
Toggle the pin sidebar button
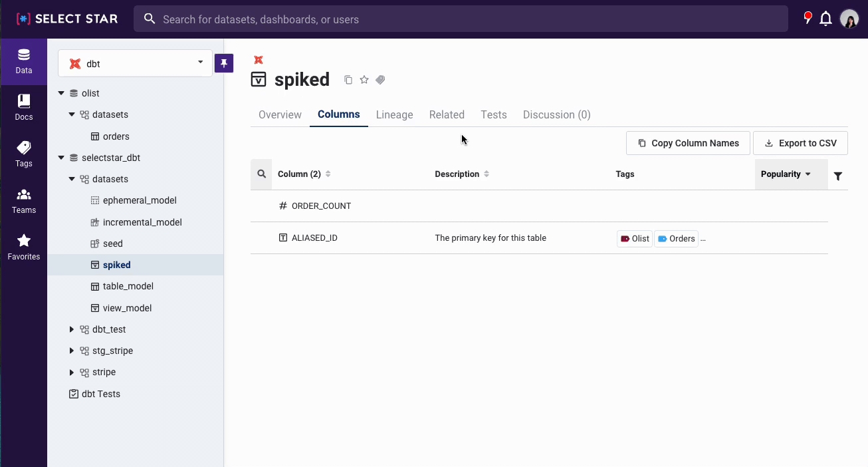pyautogui.click(x=224, y=63)
